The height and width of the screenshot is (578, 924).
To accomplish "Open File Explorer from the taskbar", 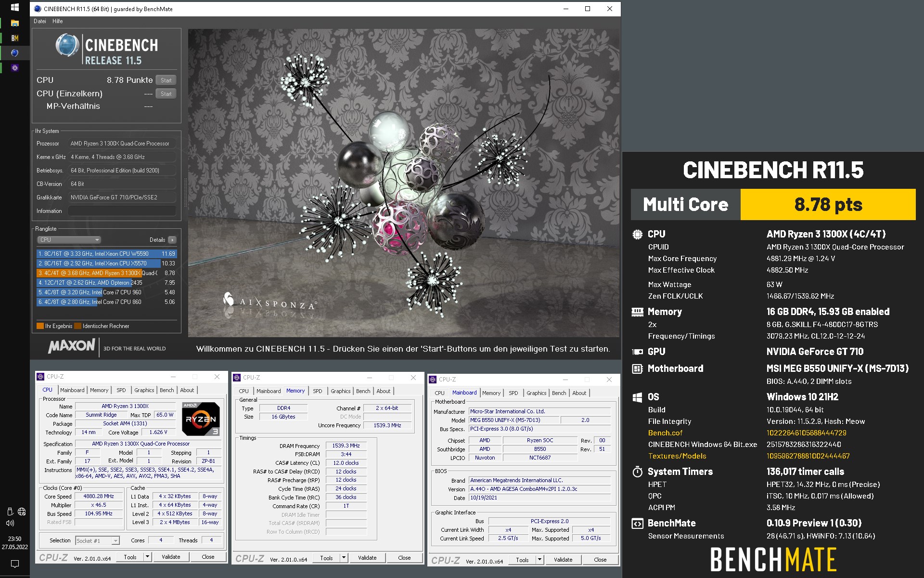I will pyautogui.click(x=14, y=23).
